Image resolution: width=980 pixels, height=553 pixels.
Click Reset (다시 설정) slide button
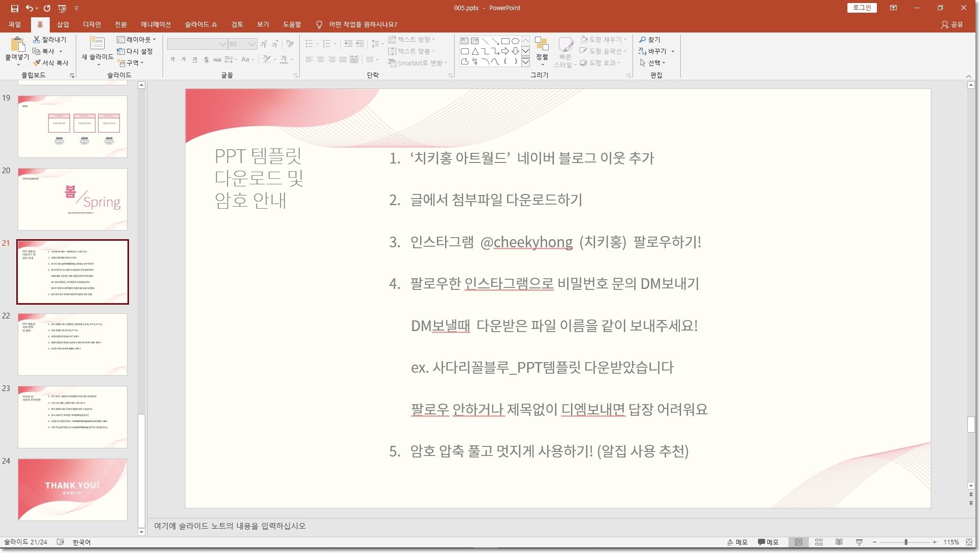[x=135, y=51]
